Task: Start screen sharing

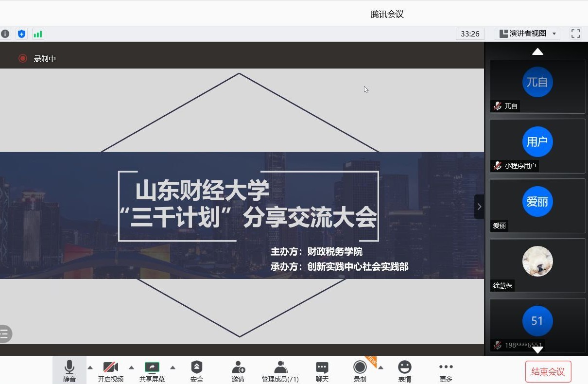Action: [x=152, y=371]
